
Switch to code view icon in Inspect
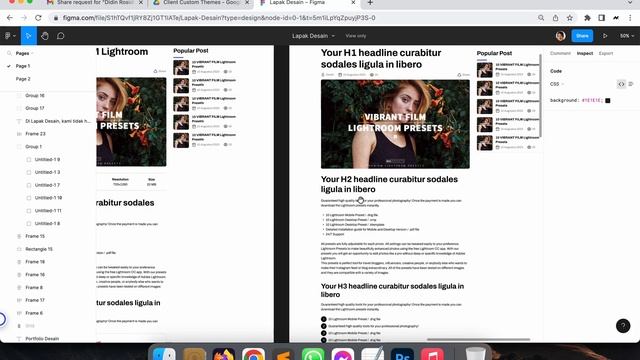[x=621, y=84]
